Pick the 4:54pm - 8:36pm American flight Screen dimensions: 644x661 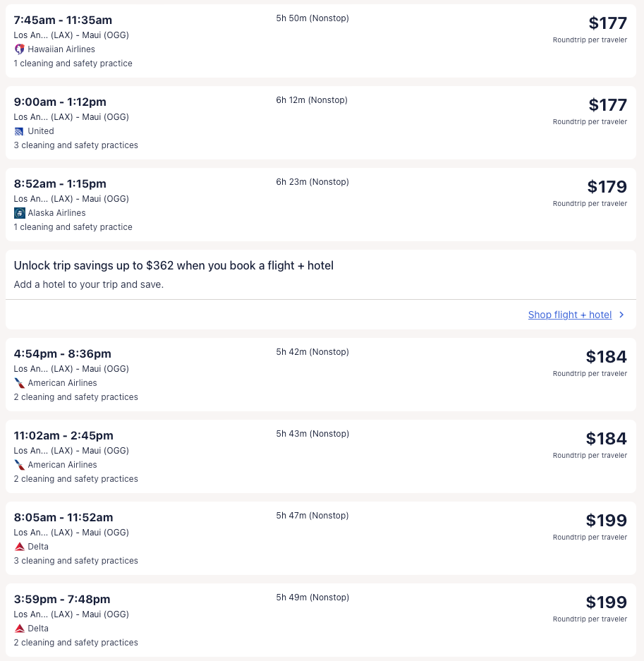62,353
